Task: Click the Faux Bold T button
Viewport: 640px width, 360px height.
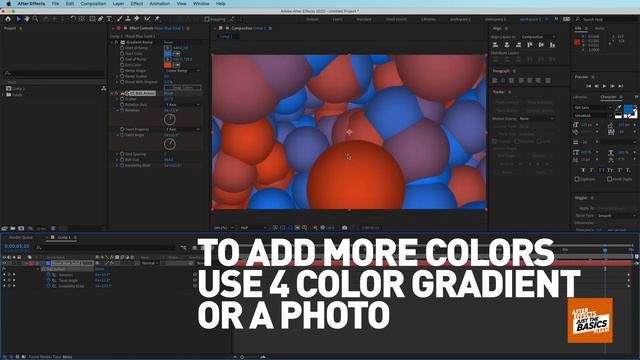Action: coord(583,170)
